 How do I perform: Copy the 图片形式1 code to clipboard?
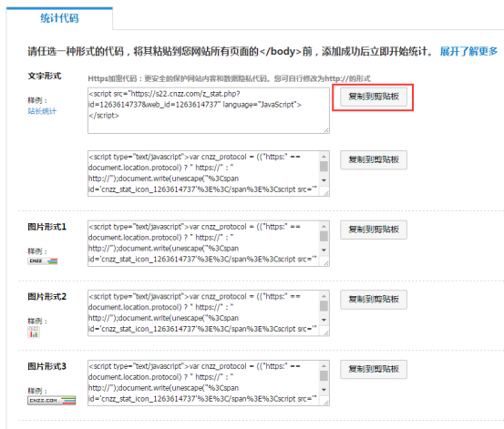tap(374, 230)
